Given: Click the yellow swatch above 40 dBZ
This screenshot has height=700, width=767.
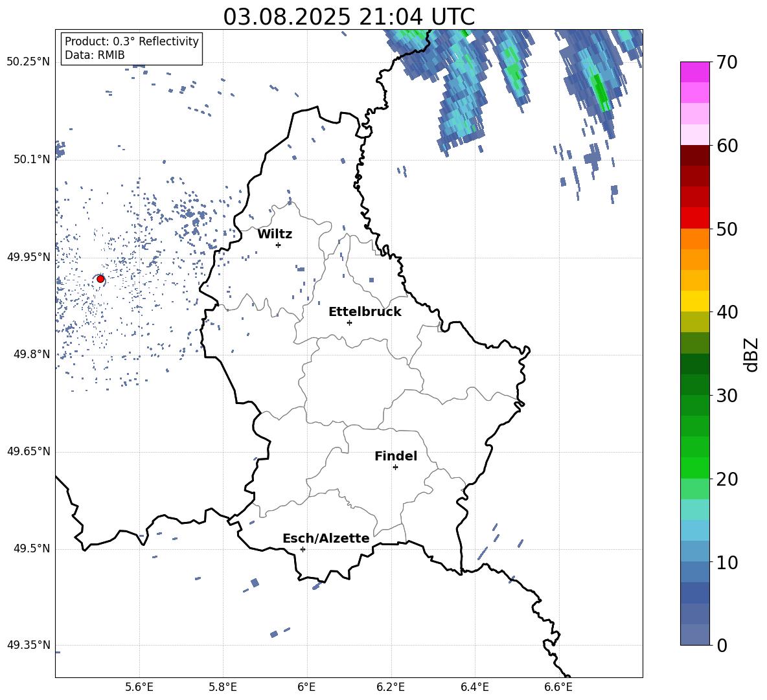Looking at the screenshot, I should coord(695,301).
